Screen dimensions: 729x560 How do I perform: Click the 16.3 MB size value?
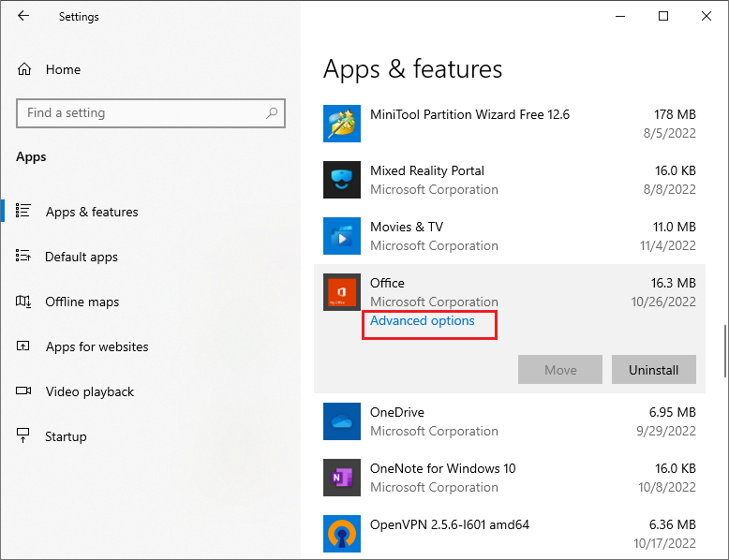[673, 283]
